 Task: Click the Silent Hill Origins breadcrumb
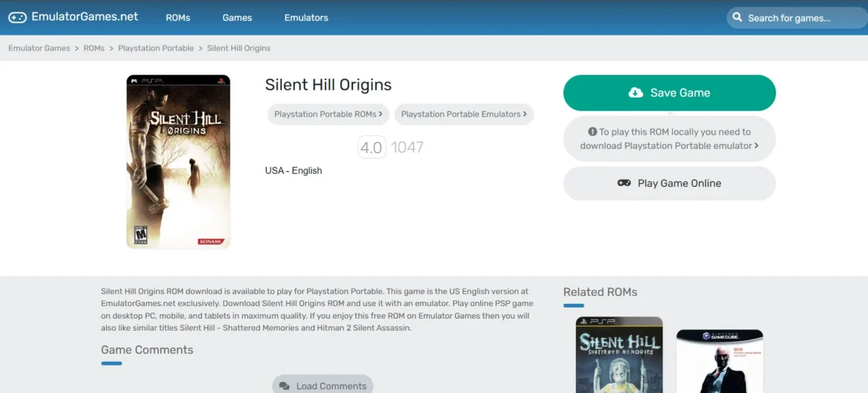[239, 48]
